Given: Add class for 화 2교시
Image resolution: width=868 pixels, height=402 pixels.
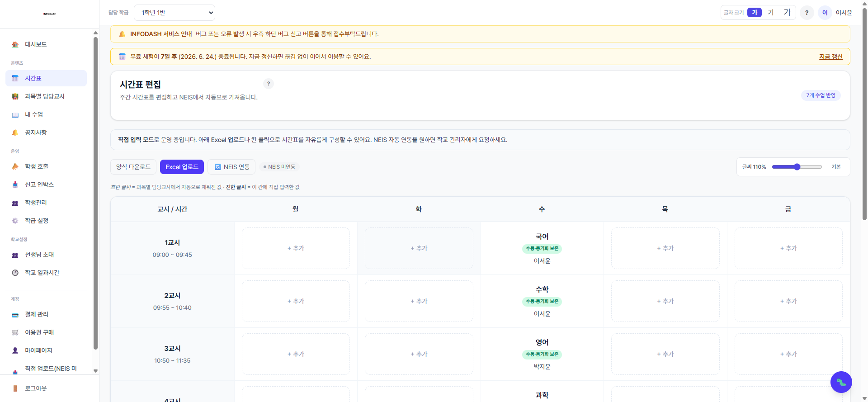Looking at the screenshot, I should click(x=419, y=301).
